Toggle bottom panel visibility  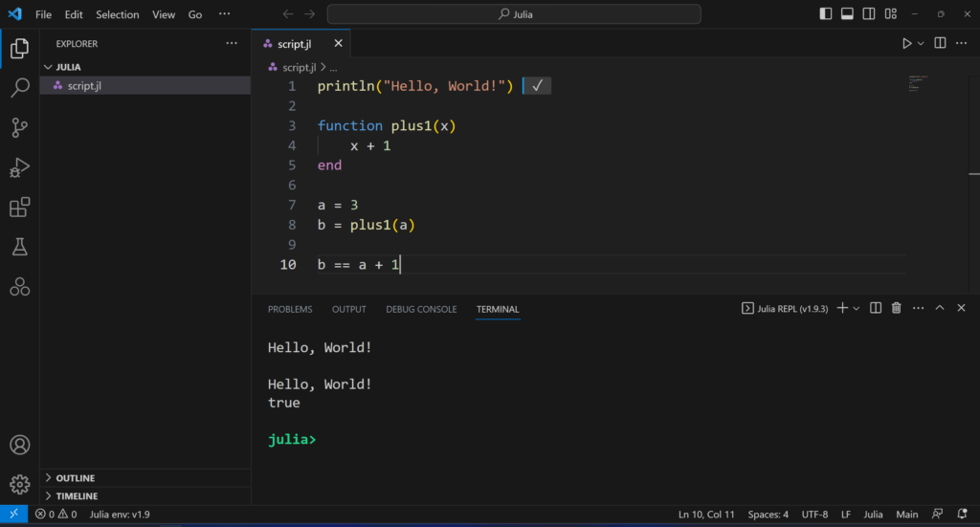coord(847,13)
